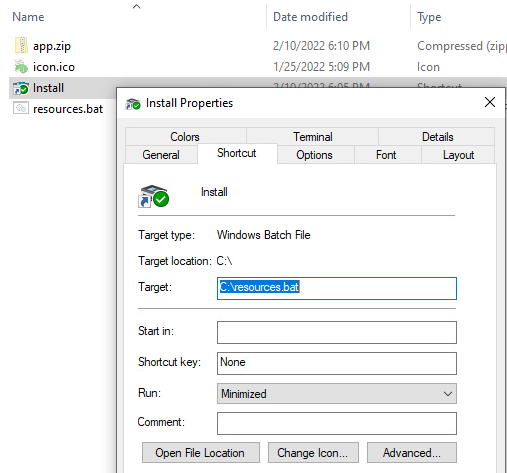
Task: Click into the Start in field
Action: point(337,332)
